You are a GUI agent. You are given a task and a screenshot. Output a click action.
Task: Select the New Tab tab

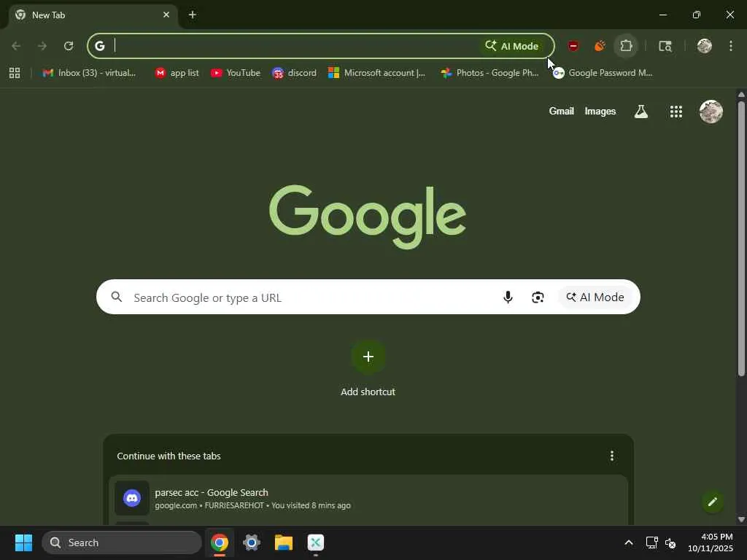click(x=93, y=15)
